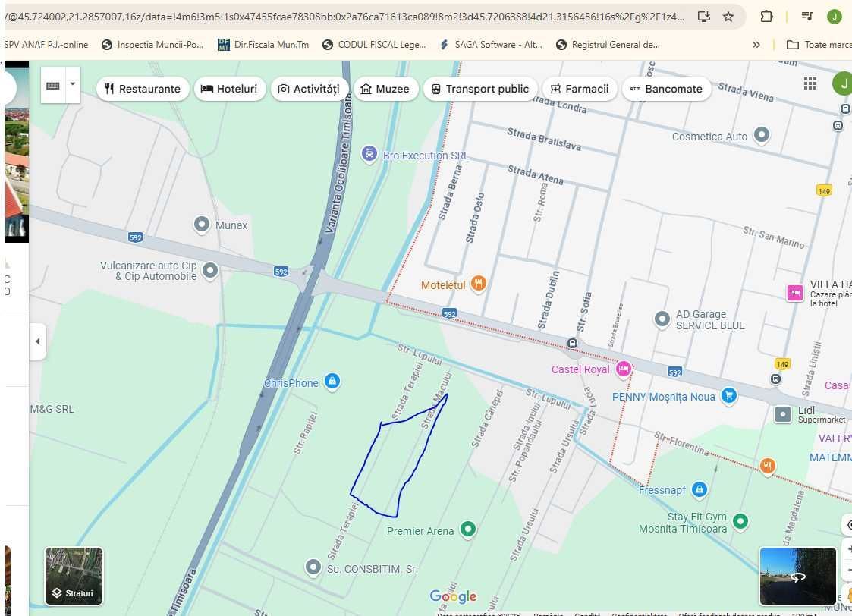Collapse the side panel arrow
The width and height of the screenshot is (852, 616).
coord(37,341)
